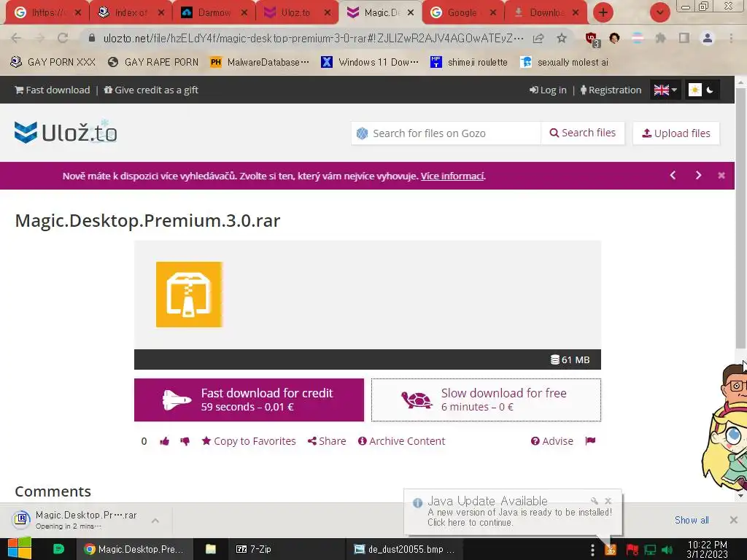Click the share page icon in address bar

538,38
